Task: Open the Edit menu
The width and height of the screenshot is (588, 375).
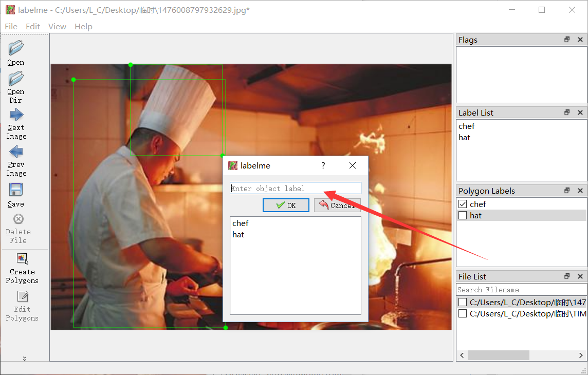Action: point(32,26)
